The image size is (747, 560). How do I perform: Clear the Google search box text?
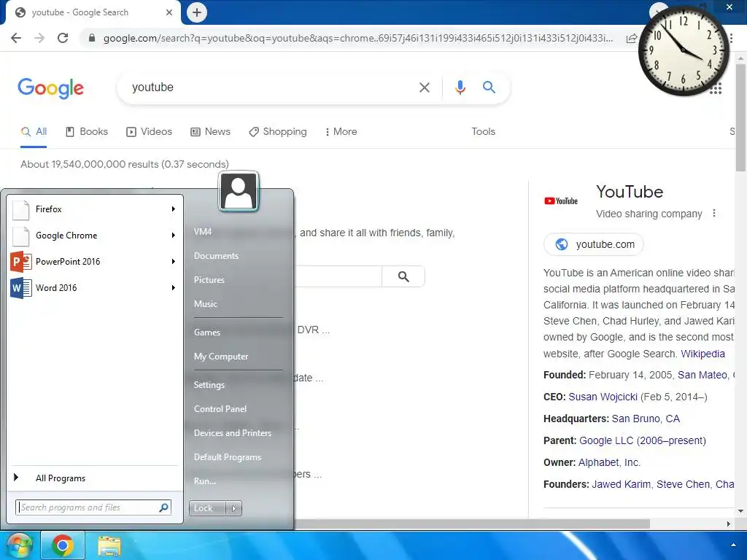(x=424, y=87)
